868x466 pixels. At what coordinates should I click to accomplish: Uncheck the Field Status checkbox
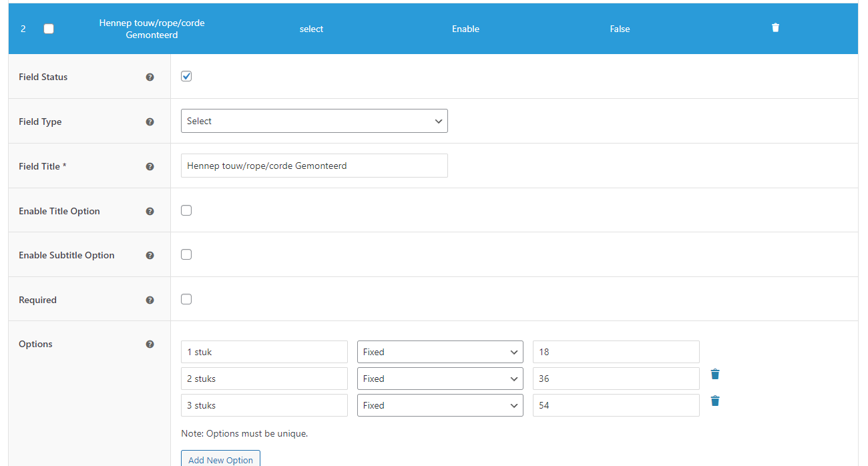pyautogui.click(x=186, y=76)
